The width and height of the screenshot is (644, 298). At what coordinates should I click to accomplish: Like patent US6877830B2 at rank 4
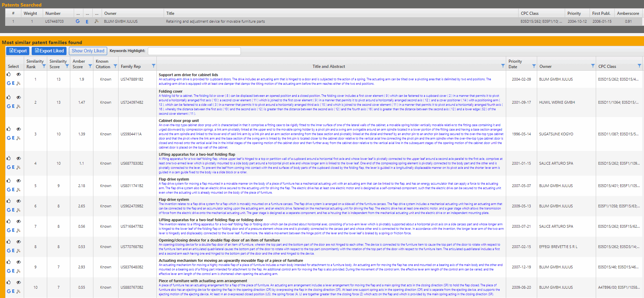tap(9, 158)
